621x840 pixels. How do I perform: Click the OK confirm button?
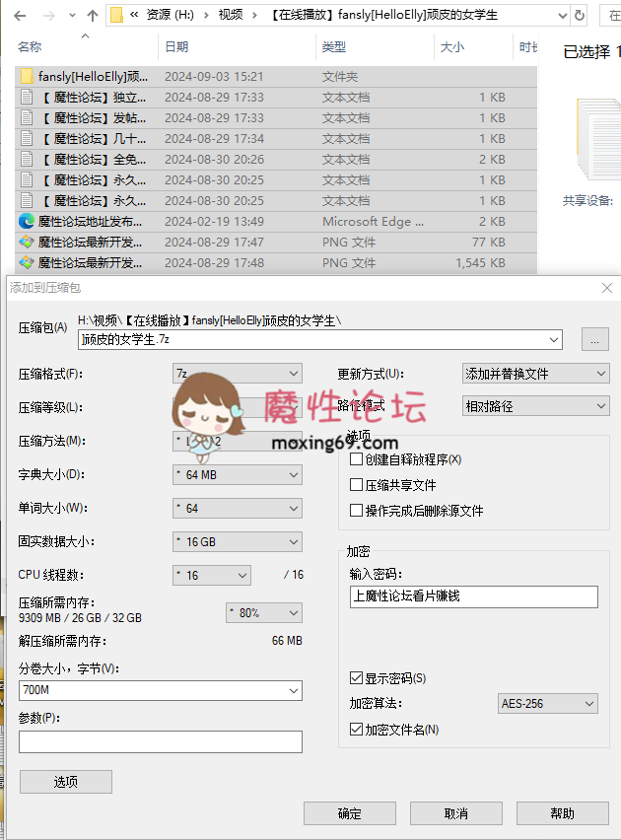click(349, 813)
